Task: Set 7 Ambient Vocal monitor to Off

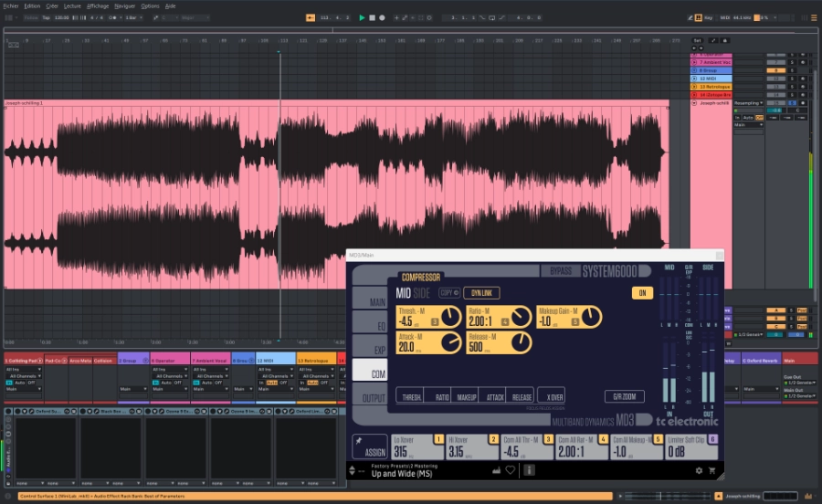Action: click(218, 383)
